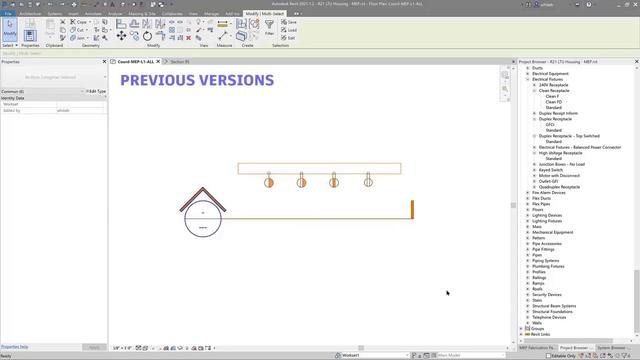Image resolution: width=640 pixels, height=360 pixels.
Task: Select Mechanical Equipment in Project Browser
Action: 553,232
